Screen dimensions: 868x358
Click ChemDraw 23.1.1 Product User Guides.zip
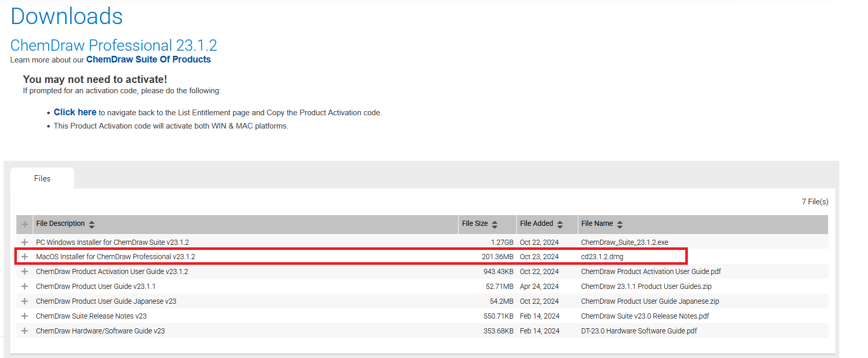(x=646, y=286)
